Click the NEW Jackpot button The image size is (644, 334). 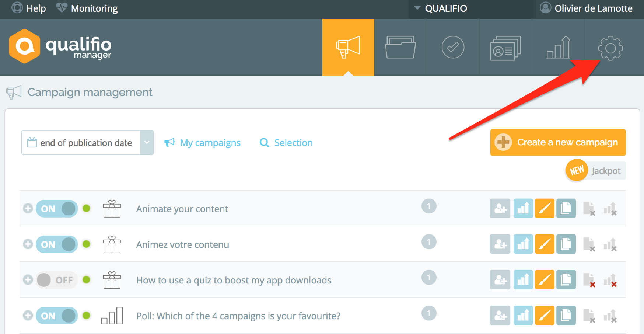[596, 171]
